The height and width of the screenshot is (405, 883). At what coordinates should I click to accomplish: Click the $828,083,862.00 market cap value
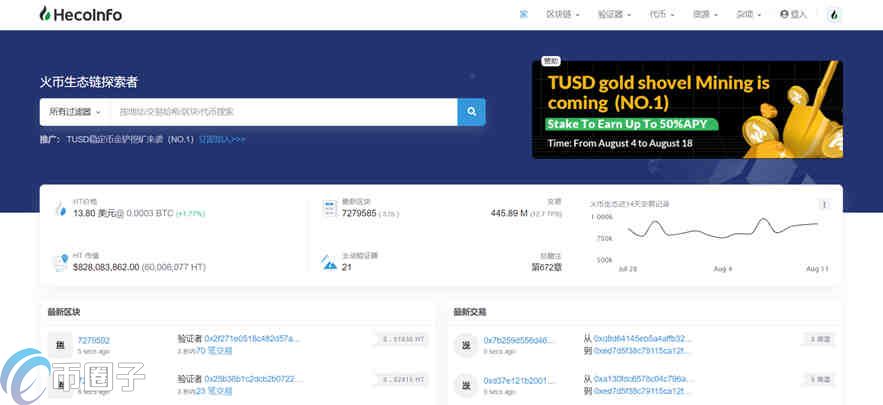[106, 267]
